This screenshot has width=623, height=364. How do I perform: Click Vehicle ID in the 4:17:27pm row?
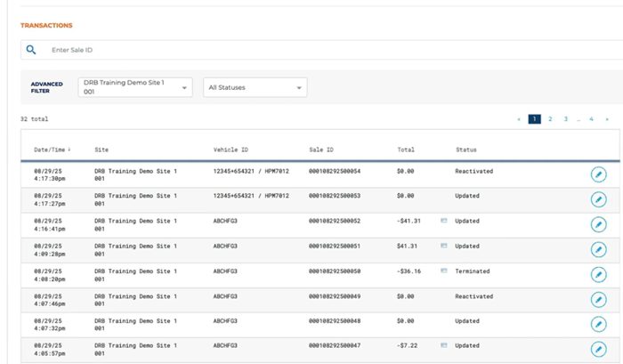(251, 196)
